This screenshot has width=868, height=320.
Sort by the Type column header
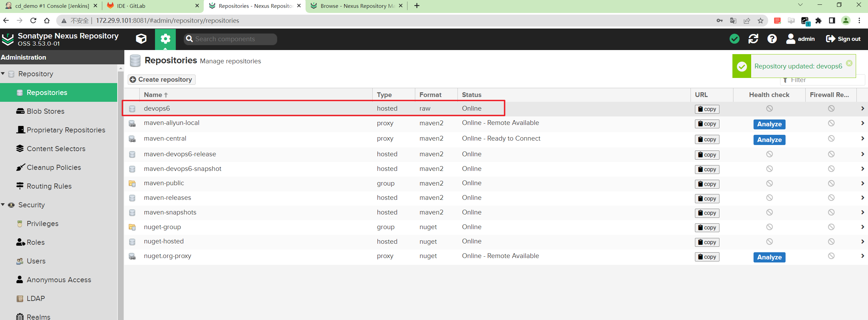[x=394, y=95]
